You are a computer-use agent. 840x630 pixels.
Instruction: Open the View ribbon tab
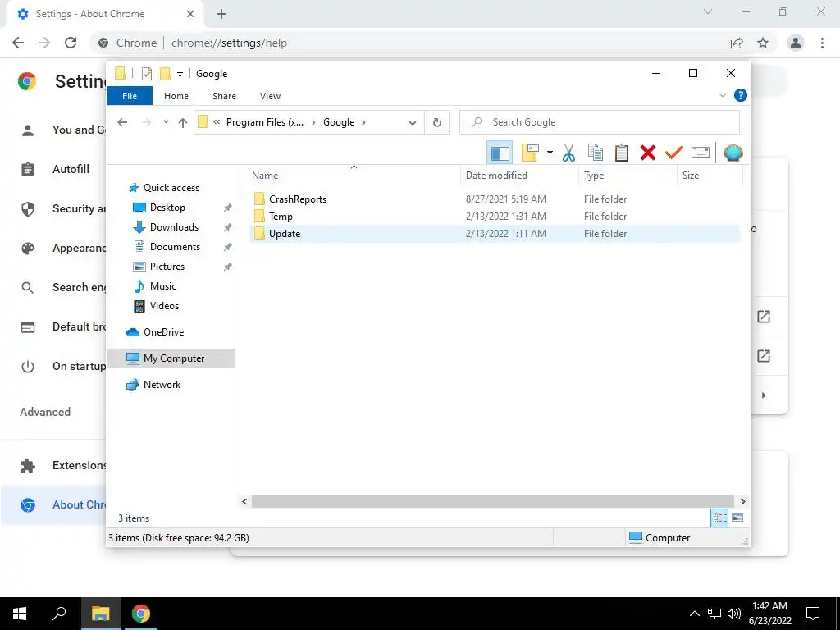(270, 96)
